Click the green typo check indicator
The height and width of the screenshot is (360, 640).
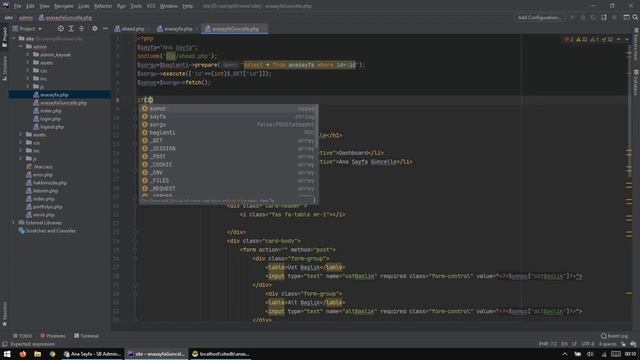tap(607, 40)
